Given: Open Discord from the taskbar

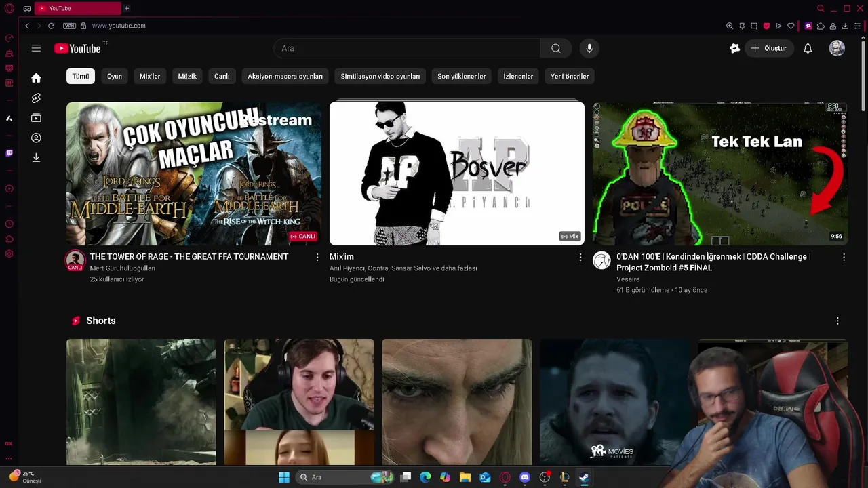Looking at the screenshot, I should tap(524, 477).
